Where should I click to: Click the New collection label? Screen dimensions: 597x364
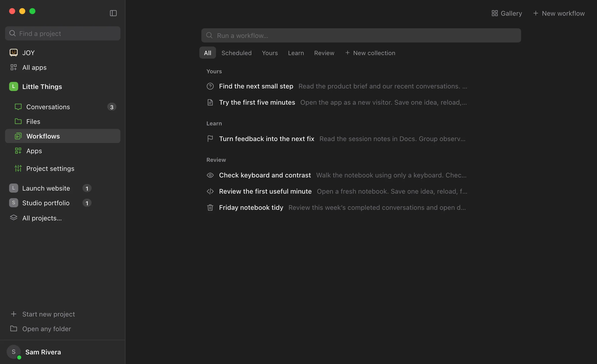pos(374,53)
